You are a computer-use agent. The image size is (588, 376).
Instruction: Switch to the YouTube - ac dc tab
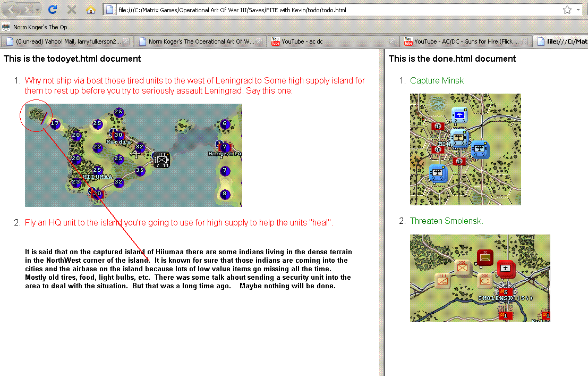click(332, 41)
